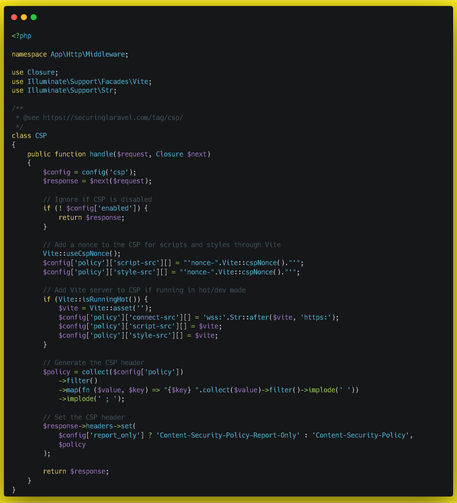Click the 'Content-Security-Policy-Report-Only' string
Image resolution: width=457 pixels, height=503 pixels.
(x=228, y=435)
